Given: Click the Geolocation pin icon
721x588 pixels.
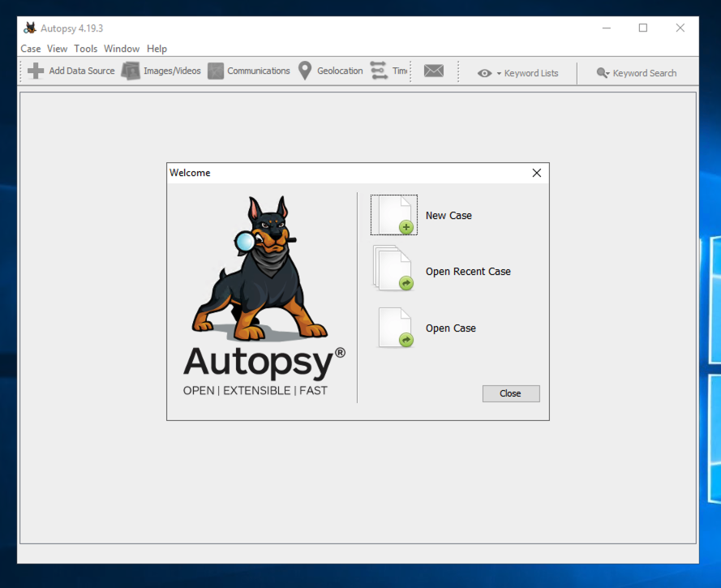Looking at the screenshot, I should coord(305,71).
